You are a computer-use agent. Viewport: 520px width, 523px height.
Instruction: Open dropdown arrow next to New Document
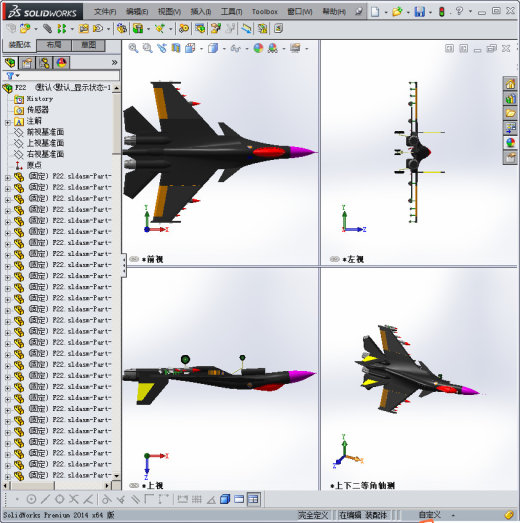coord(386,13)
